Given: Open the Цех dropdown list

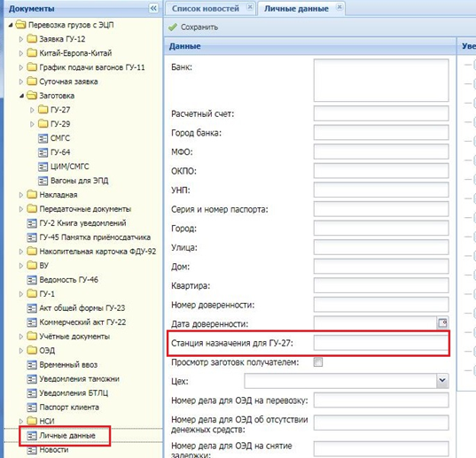Looking at the screenshot, I should [442, 381].
